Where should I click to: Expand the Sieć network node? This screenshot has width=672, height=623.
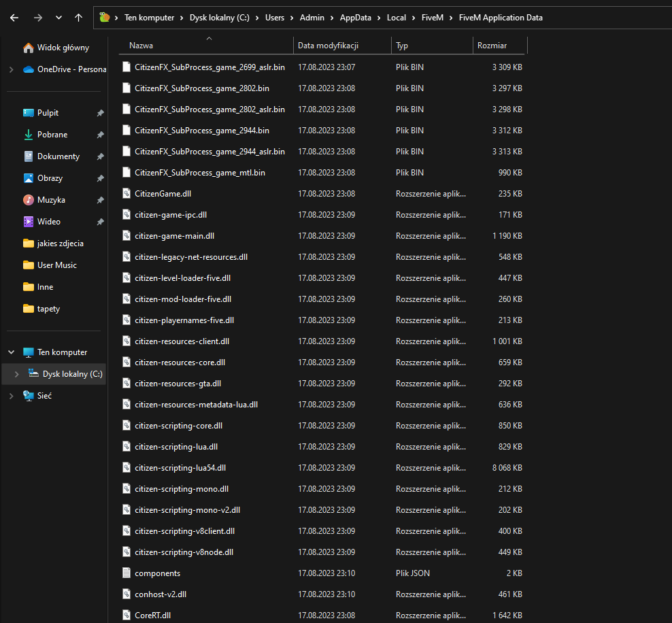[11, 396]
